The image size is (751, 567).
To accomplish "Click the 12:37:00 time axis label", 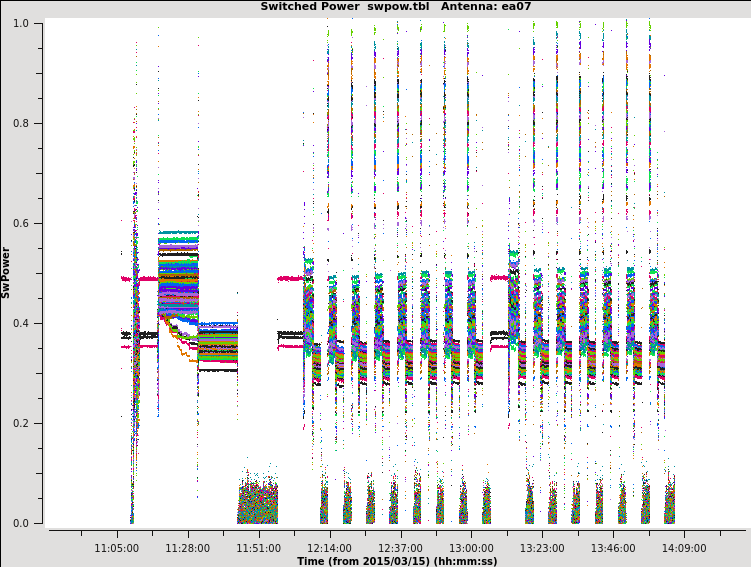I will coord(400,548).
